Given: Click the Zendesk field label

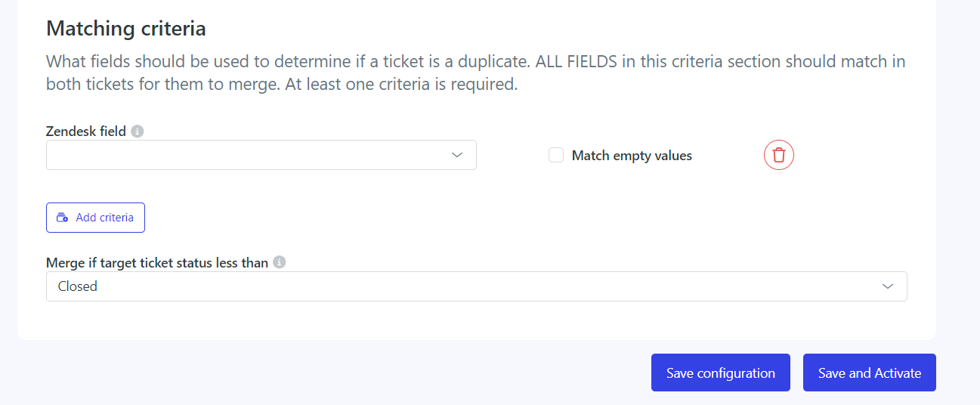Looking at the screenshot, I should (86, 131).
